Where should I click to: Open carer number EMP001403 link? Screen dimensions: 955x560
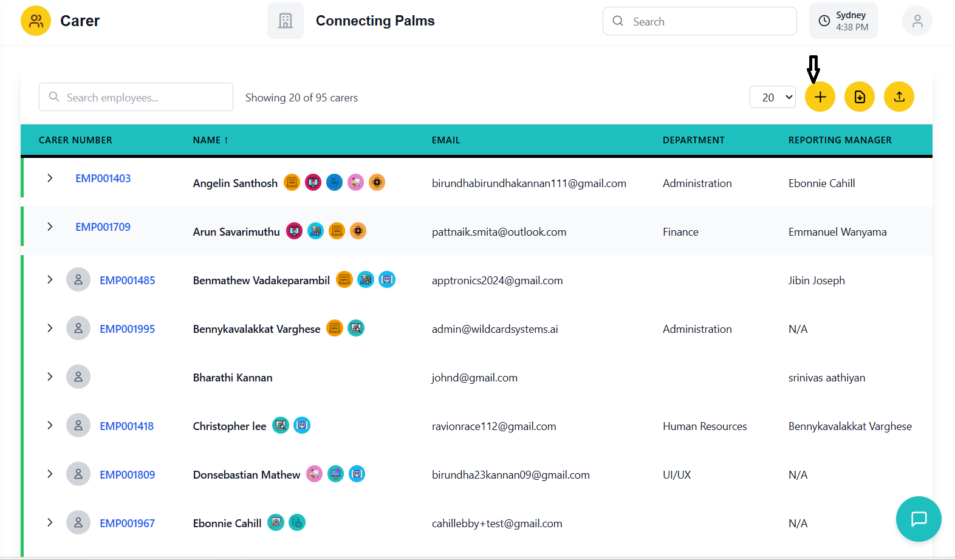[103, 179]
